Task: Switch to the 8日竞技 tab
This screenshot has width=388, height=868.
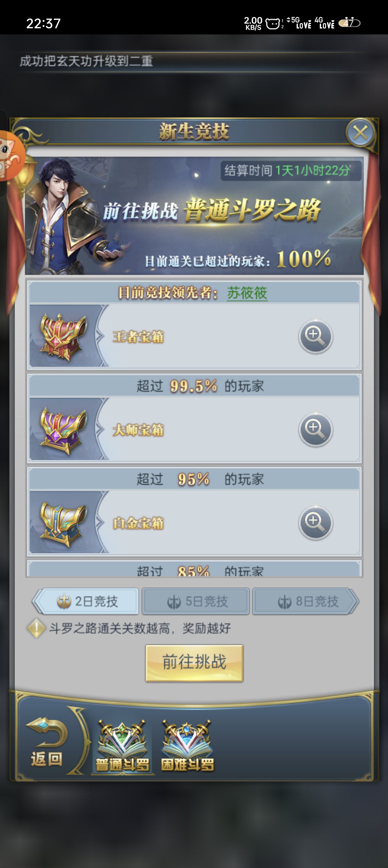Action: tap(306, 601)
